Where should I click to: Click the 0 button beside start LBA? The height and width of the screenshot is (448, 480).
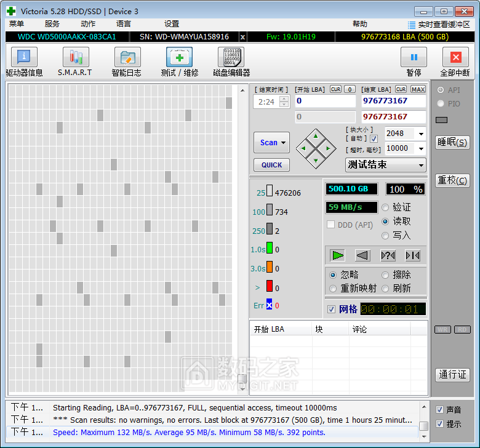tap(350, 89)
